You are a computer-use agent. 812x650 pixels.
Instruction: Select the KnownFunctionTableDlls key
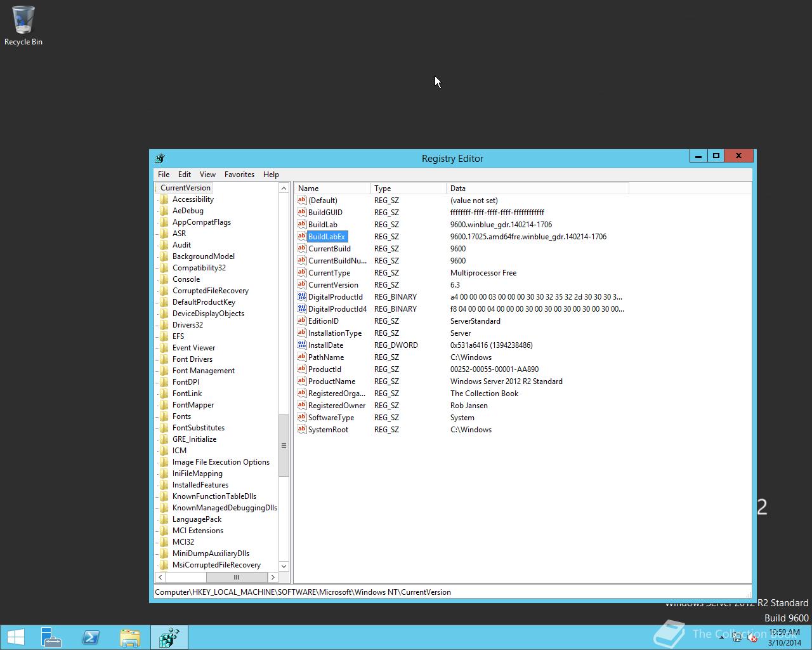214,496
